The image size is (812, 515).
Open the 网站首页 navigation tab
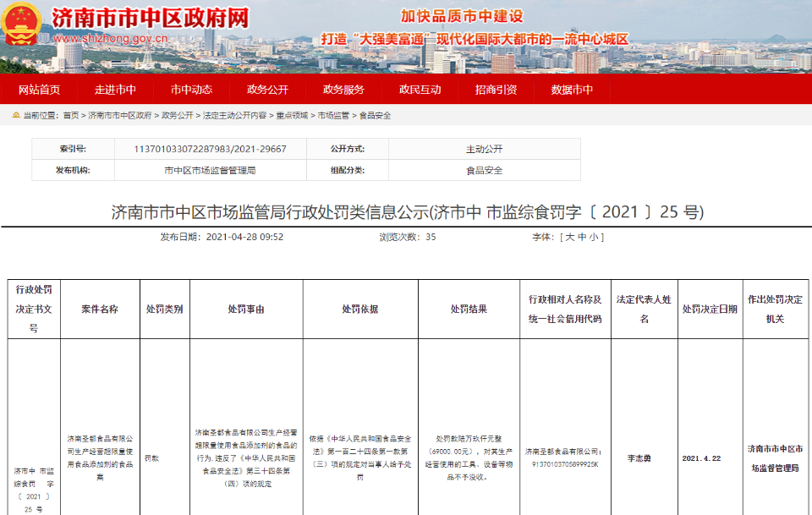pyautogui.click(x=39, y=90)
